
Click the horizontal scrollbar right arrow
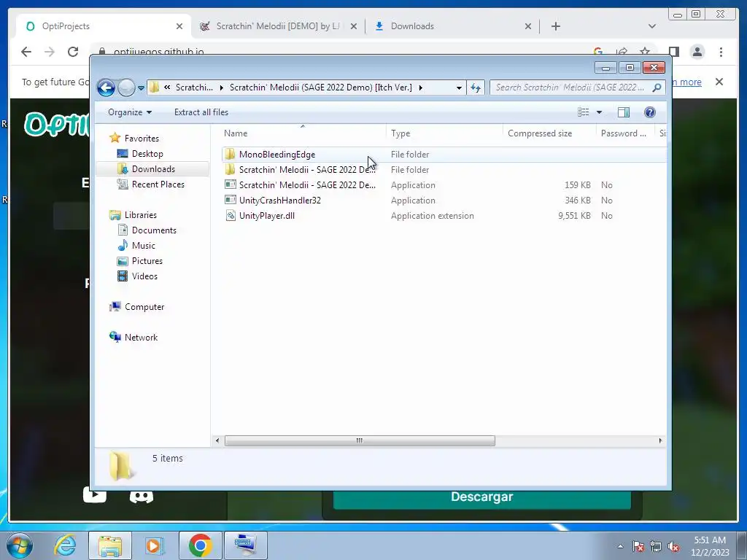(660, 441)
